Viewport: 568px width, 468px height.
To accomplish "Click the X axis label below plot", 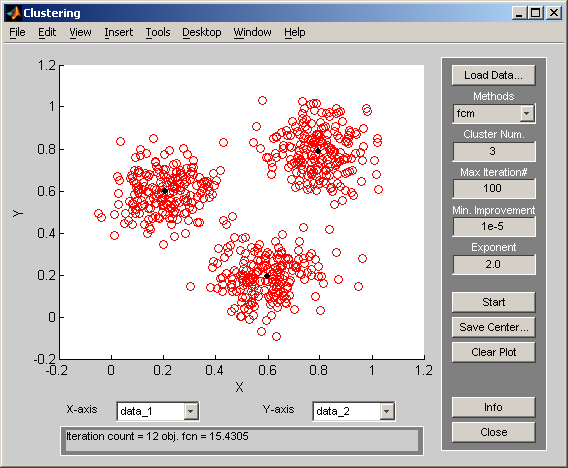I will pos(239,388).
